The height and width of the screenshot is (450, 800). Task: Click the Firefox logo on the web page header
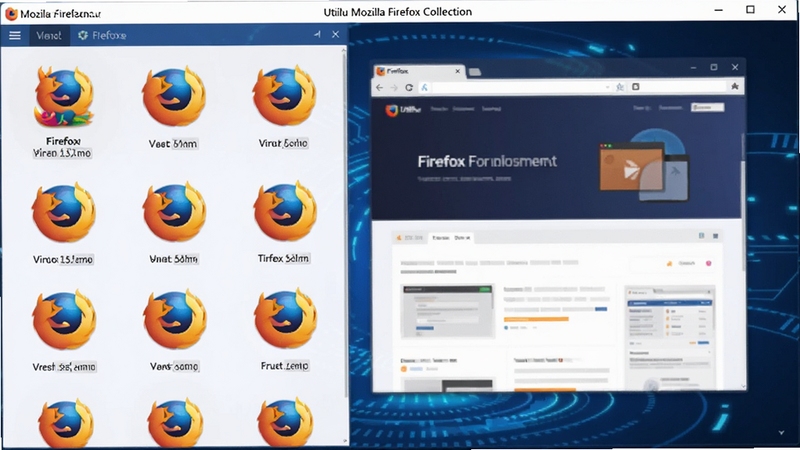click(391, 110)
